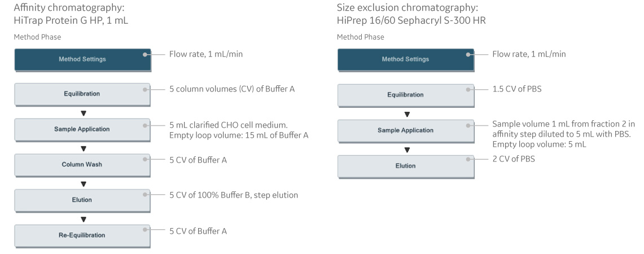This screenshot has width=644, height=254.
Task: Open affinity chromatography Method Settings phase
Action: tap(82, 59)
